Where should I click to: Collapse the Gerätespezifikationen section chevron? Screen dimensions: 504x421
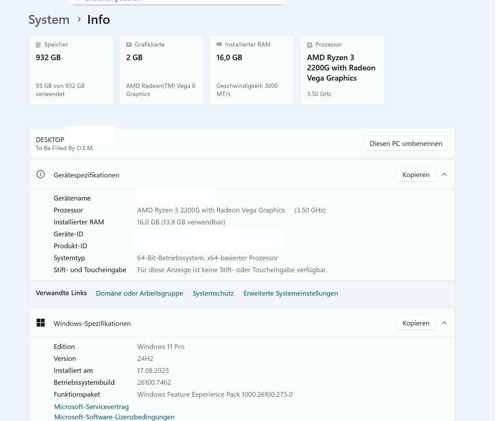(x=444, y=174)
